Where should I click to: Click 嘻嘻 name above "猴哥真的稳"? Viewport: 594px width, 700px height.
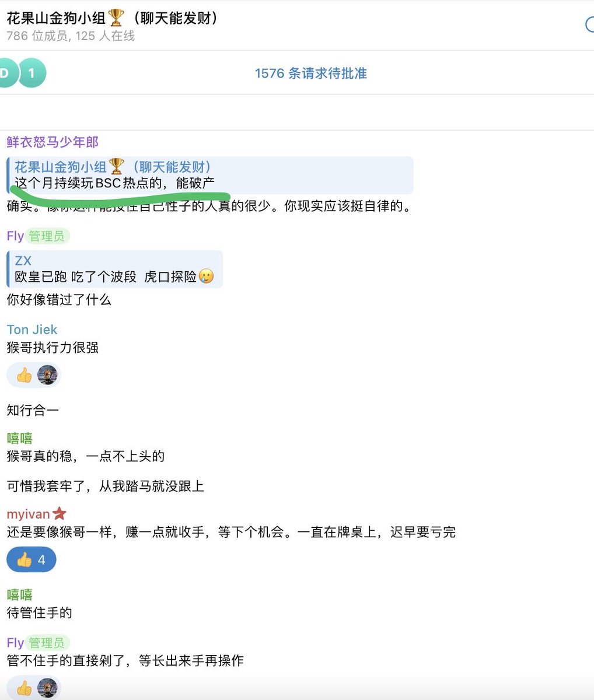point(19,438)
